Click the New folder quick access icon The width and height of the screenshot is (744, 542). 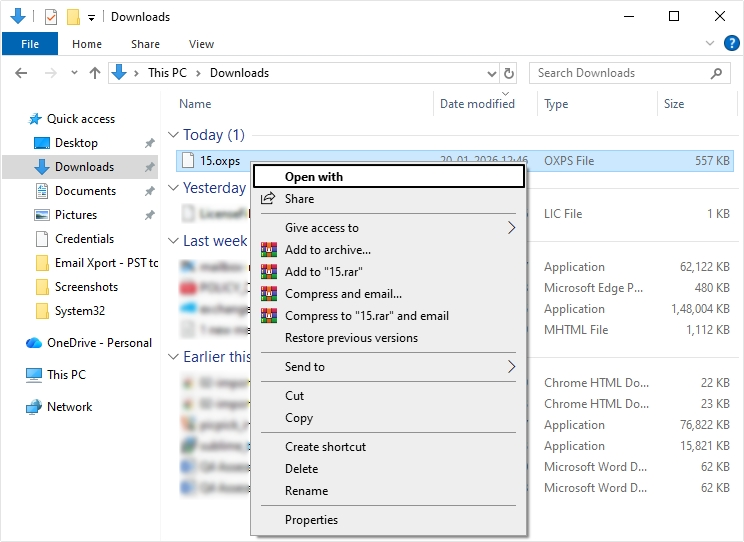[x=73, y=17]
